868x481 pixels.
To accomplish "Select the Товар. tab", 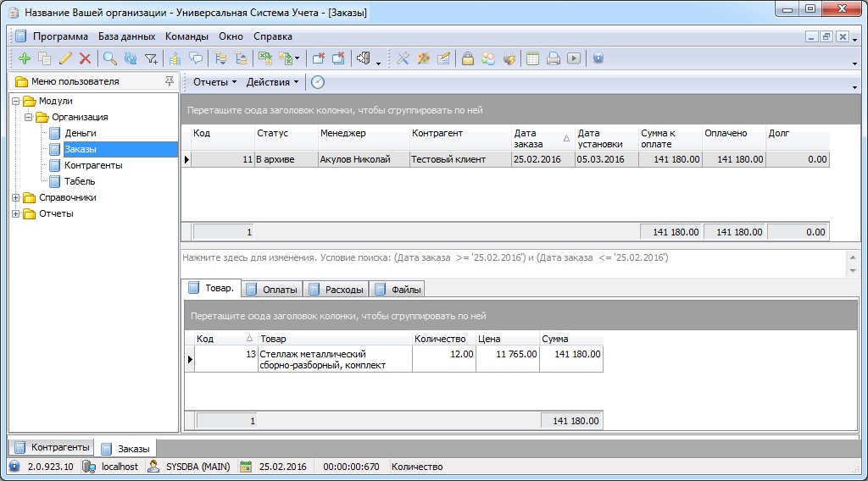I will (212, 288).
